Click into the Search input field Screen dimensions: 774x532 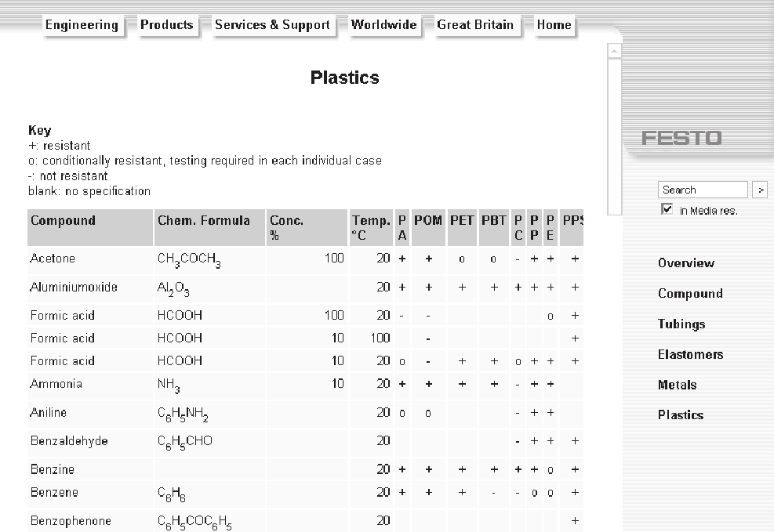(703, 190)
